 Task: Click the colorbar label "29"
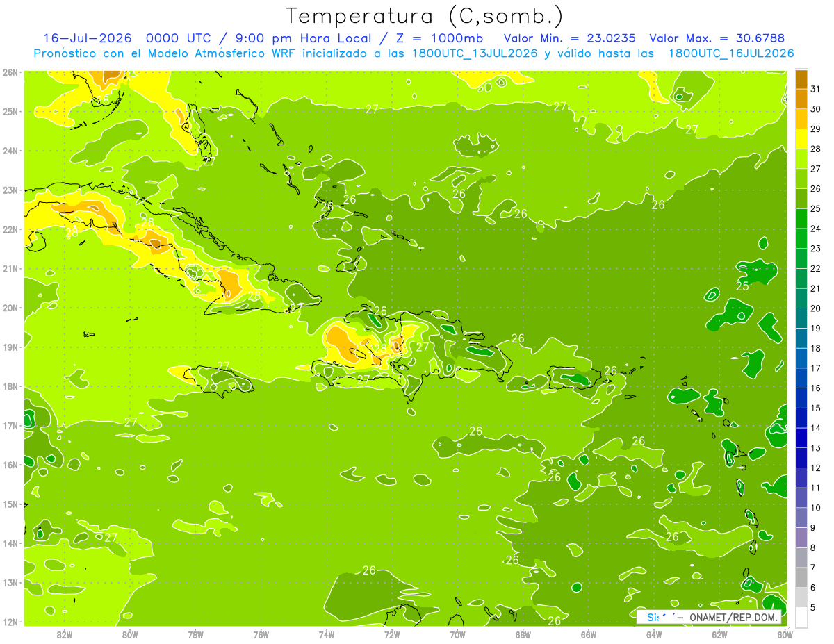tap(816, 129)
